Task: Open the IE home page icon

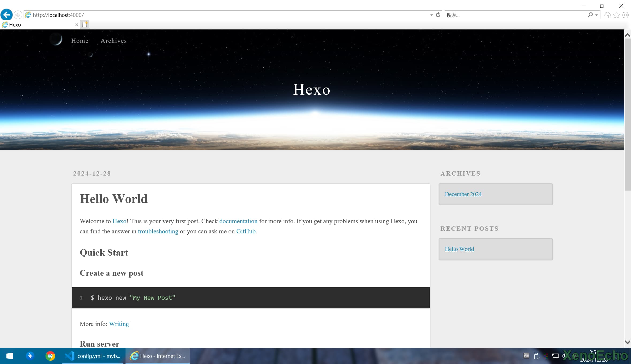Action: point(607,15)
